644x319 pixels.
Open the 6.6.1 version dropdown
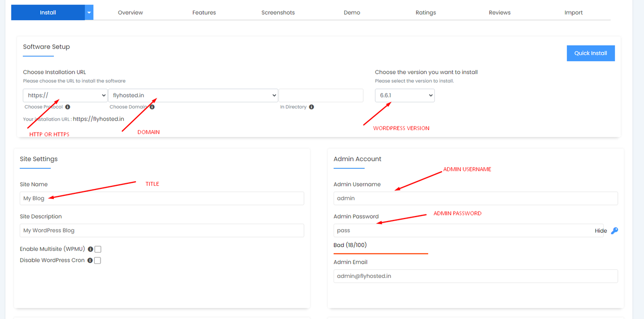tap(405, 95)
